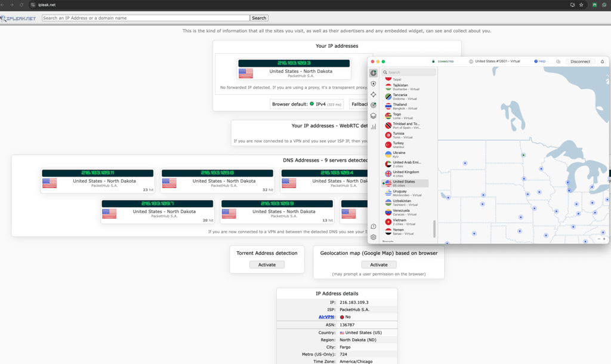Image resolution: width=611 pixels, height=364 pixels.
Task: Select Togo in the country list
Action: [x=405, y=116]
